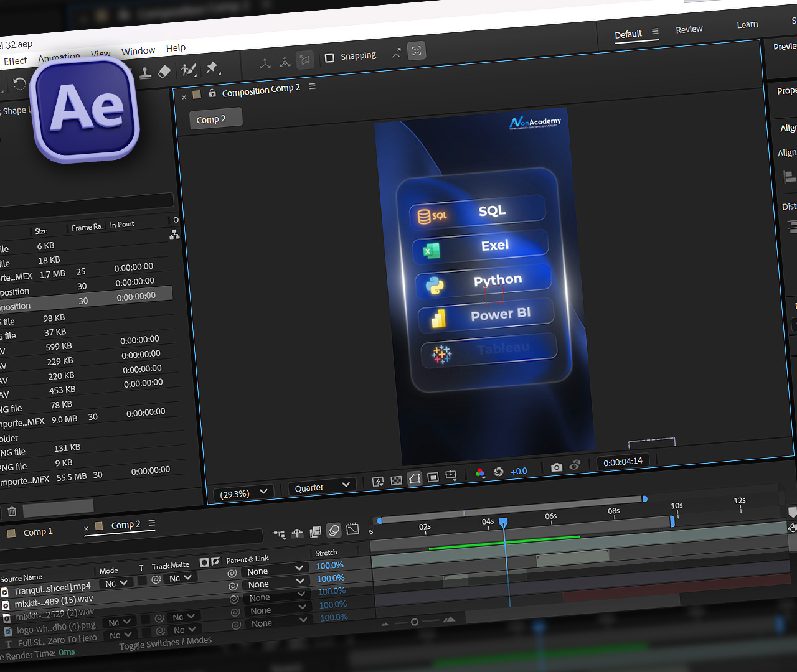797x672 pixels.
Task: Open the Window menu
Action: [138, 51]
